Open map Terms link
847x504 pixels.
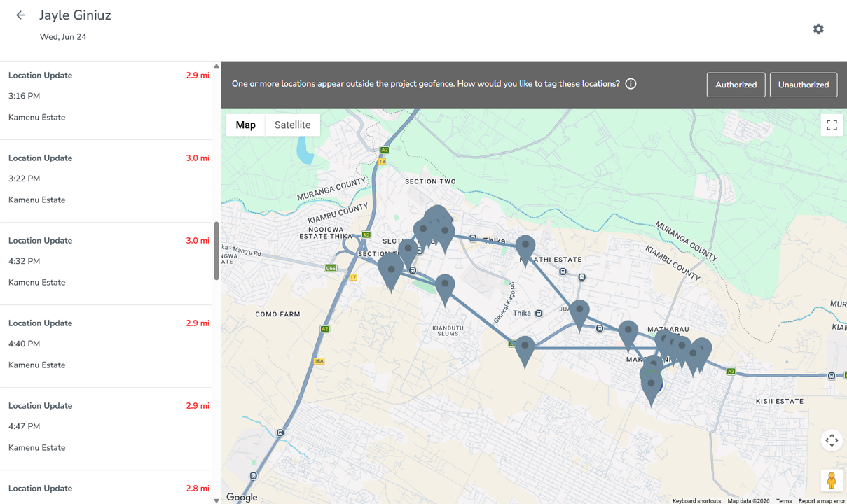784,500
